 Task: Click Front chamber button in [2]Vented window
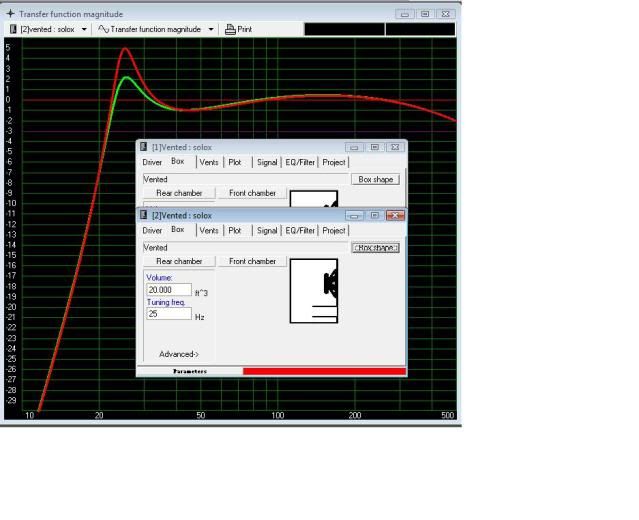252,261
